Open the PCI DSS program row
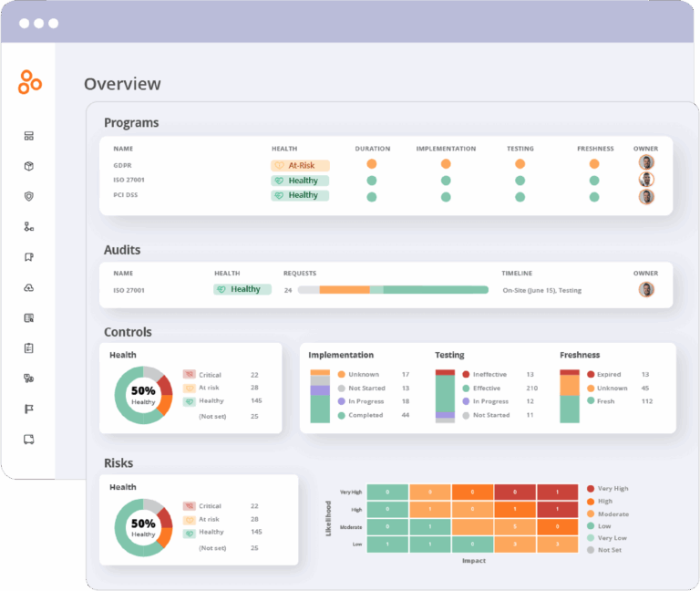Screen dimensions: 700x591 [386, 195]
